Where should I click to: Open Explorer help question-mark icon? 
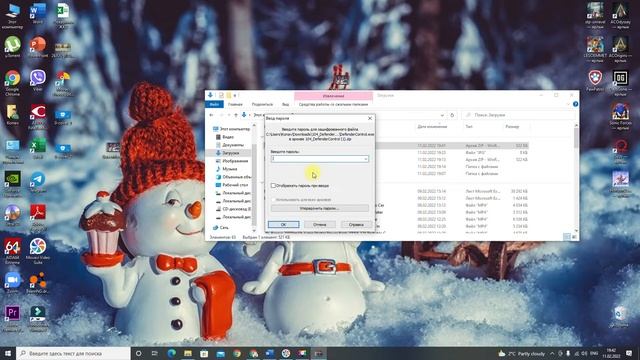coord(575,104)
